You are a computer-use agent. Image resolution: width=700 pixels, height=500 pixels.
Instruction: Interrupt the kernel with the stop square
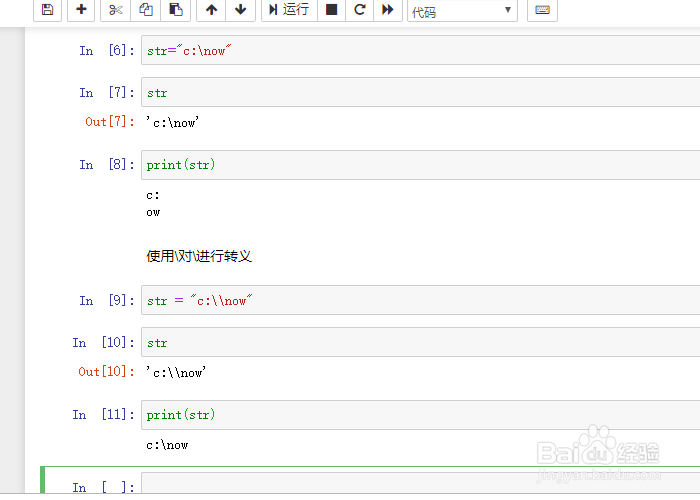point(331,9)
